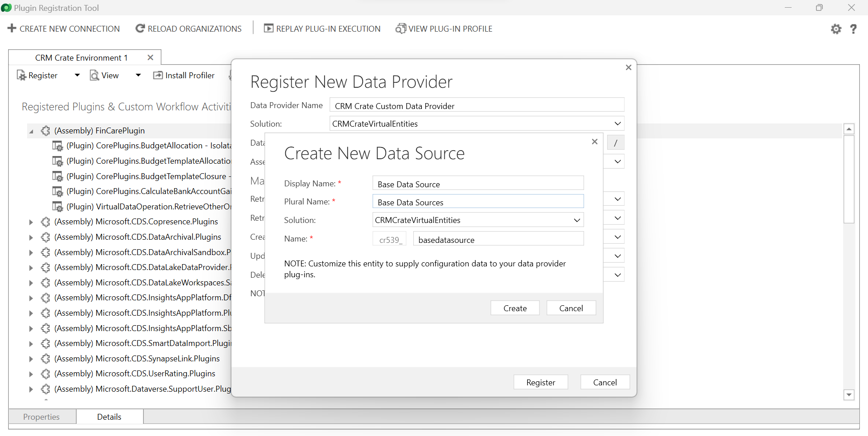Click the Create button for the data source
This screenshot has height=436, width=868.
(514, 308)
